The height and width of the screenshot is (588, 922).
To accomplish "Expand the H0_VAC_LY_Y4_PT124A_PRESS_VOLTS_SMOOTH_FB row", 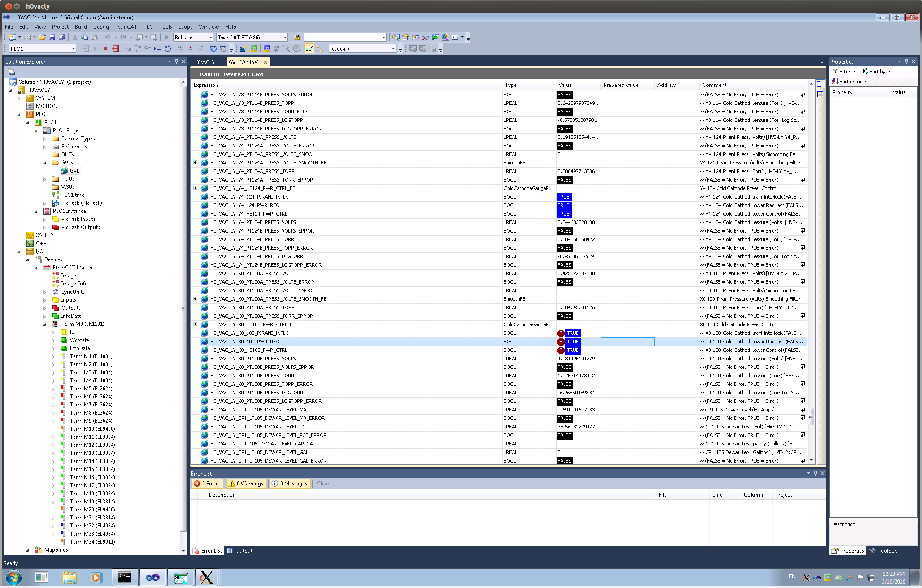I will pyautogui.click(x=196, y=163).
